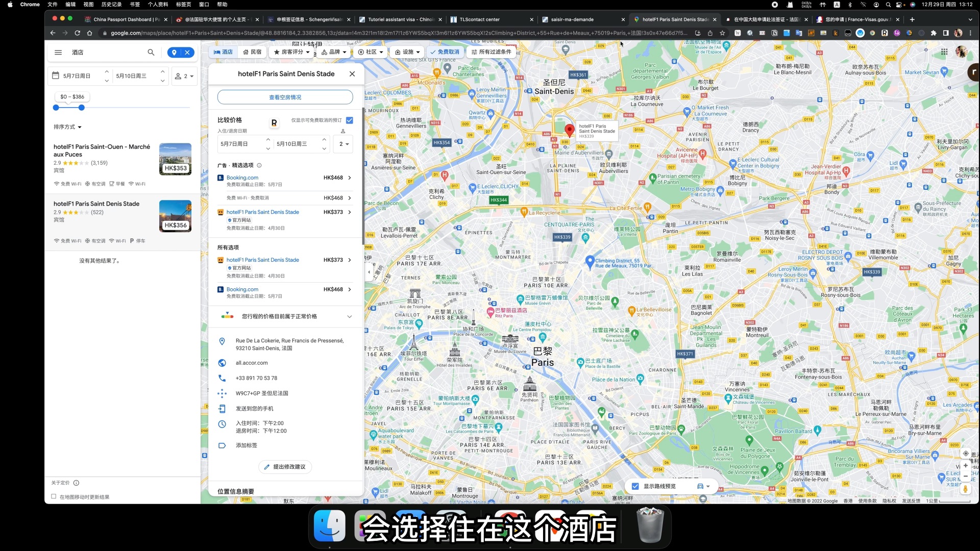The height and width of the screenshot is (551, 980).
Task: Toggle the 免费取消 filter chip
Action: 444,52
